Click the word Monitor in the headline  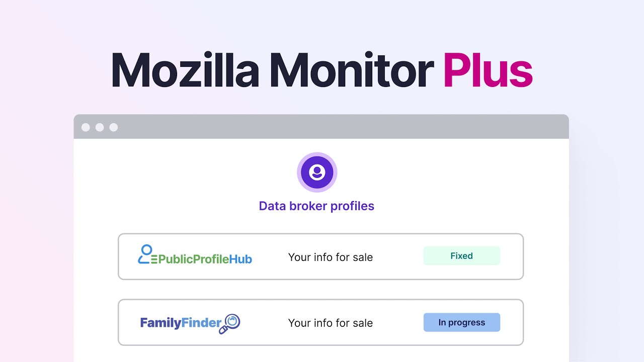pyautogui.click(x=352, y=70)
